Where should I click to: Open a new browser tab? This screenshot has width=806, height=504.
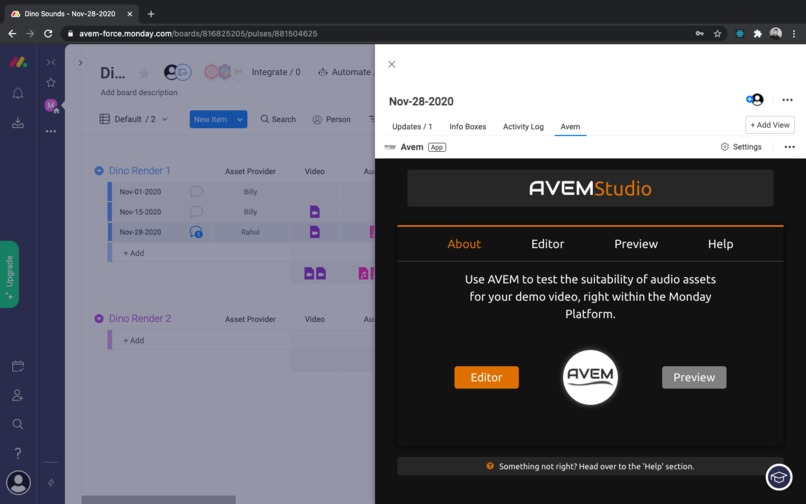[151, 14]
